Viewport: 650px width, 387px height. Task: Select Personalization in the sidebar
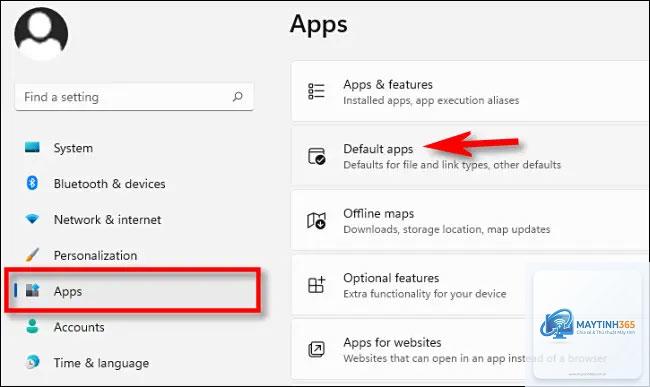point(95,256)
